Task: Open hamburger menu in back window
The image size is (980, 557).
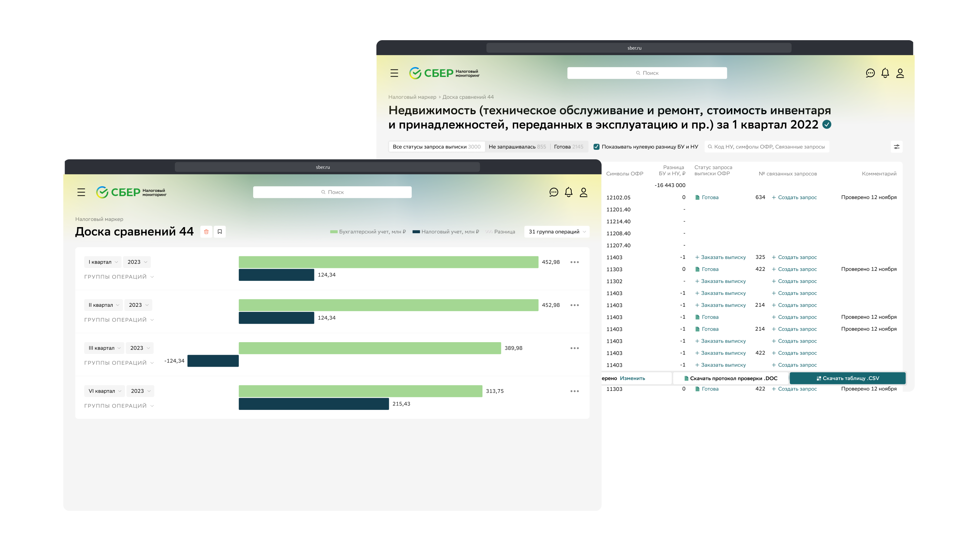Action: tap(394, 73)
